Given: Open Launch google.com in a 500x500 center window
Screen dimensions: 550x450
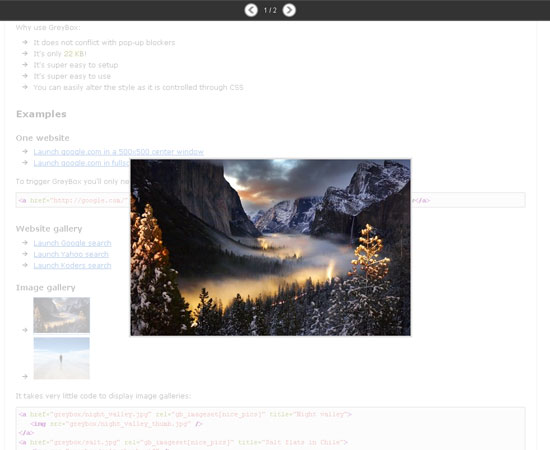Looking at the screenshot, I should [119, 152].
